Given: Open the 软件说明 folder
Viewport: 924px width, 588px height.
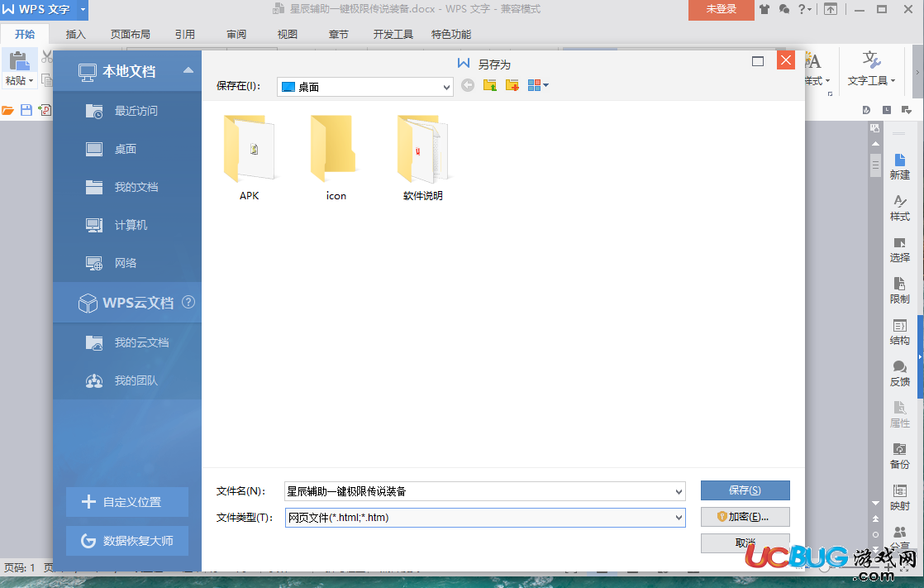Looking at the screenshot, I should point(422,158).
